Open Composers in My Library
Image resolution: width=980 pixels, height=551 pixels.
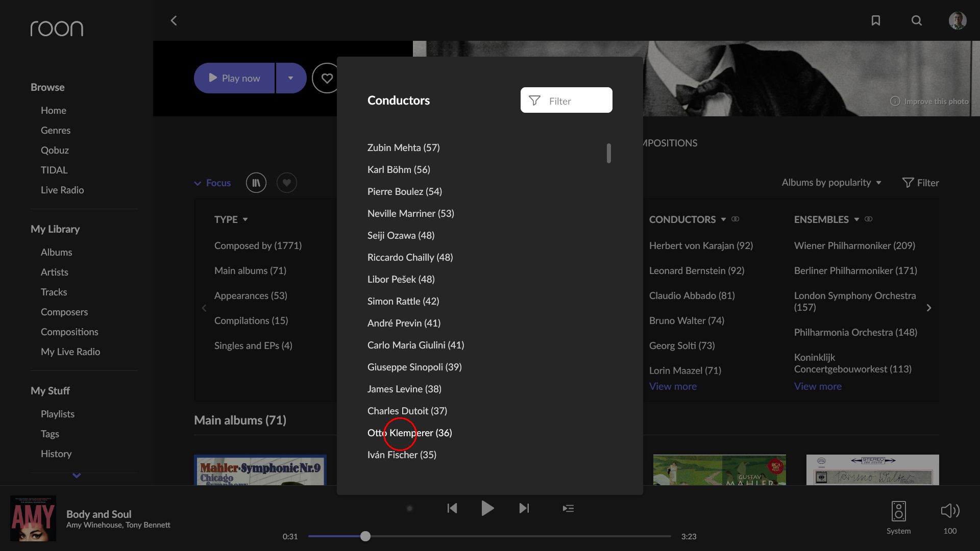coord(64,312)
